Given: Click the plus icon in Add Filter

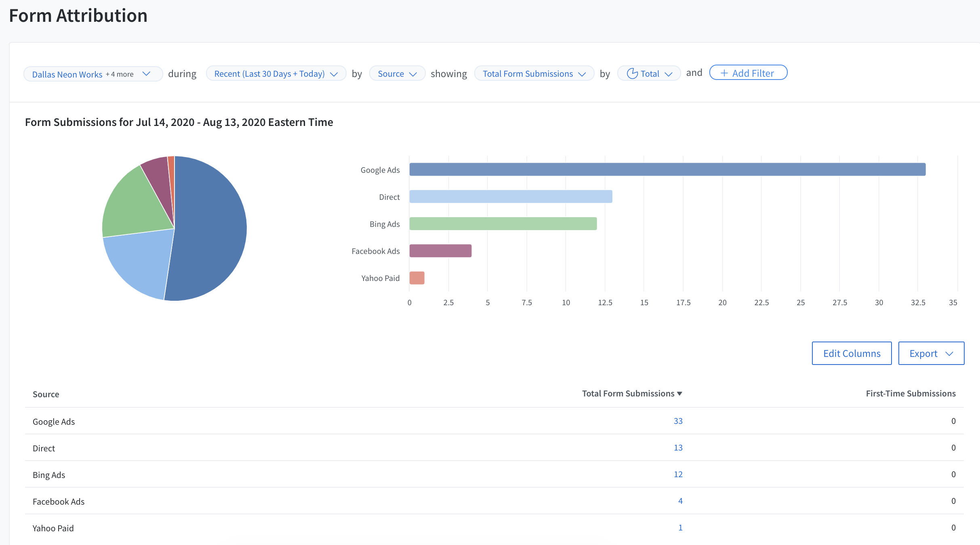Looking at the screenshot, I should pyautogui.click(x=724, y=73).
